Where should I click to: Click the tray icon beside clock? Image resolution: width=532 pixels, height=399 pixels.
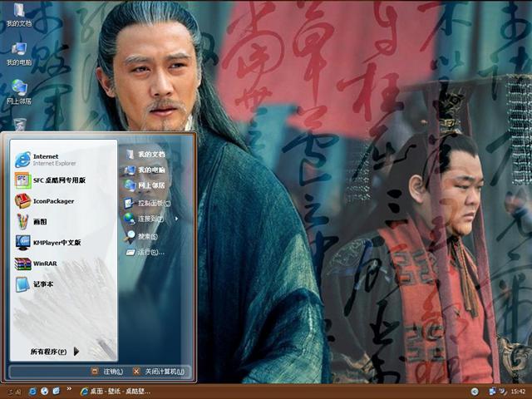(503, 392)
